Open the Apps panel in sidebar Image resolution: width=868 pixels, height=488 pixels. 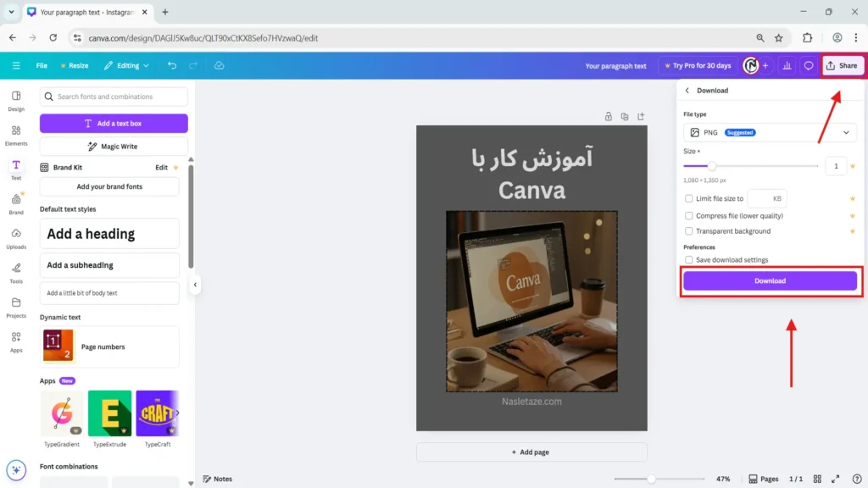(x=16, y=342)
